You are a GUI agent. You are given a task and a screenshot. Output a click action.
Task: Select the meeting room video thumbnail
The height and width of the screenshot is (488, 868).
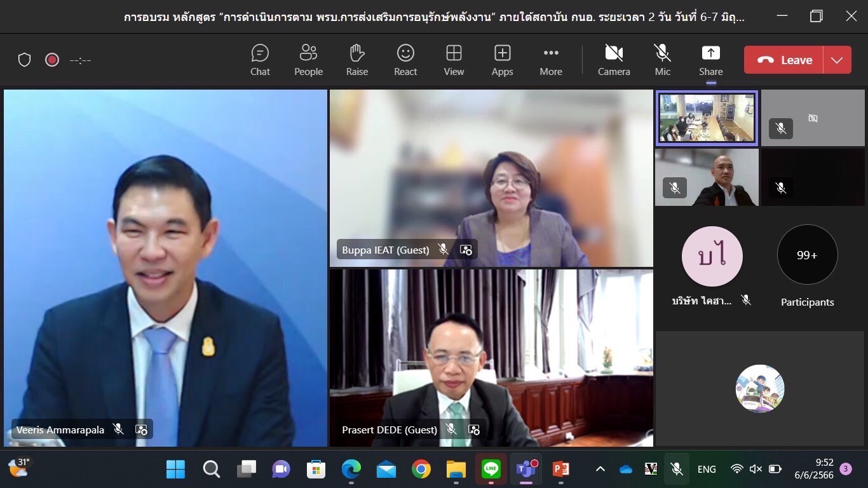click(707, 118)
